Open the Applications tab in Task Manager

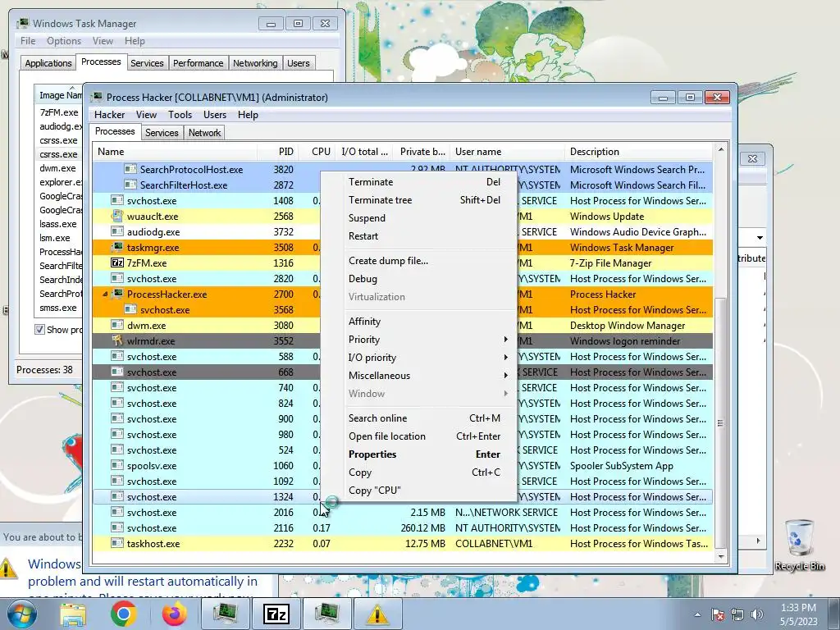(48, 63)
